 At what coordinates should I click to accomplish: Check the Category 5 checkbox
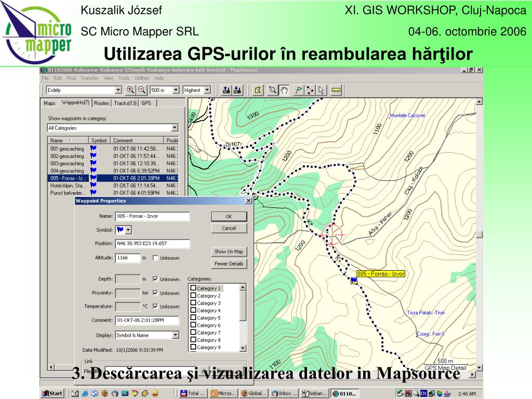pos(193,317)
